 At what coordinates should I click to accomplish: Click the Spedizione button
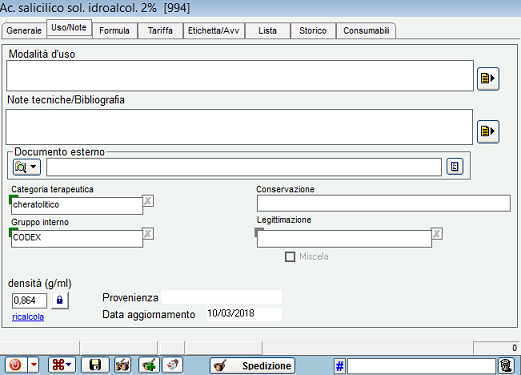[x=253, y=366]
